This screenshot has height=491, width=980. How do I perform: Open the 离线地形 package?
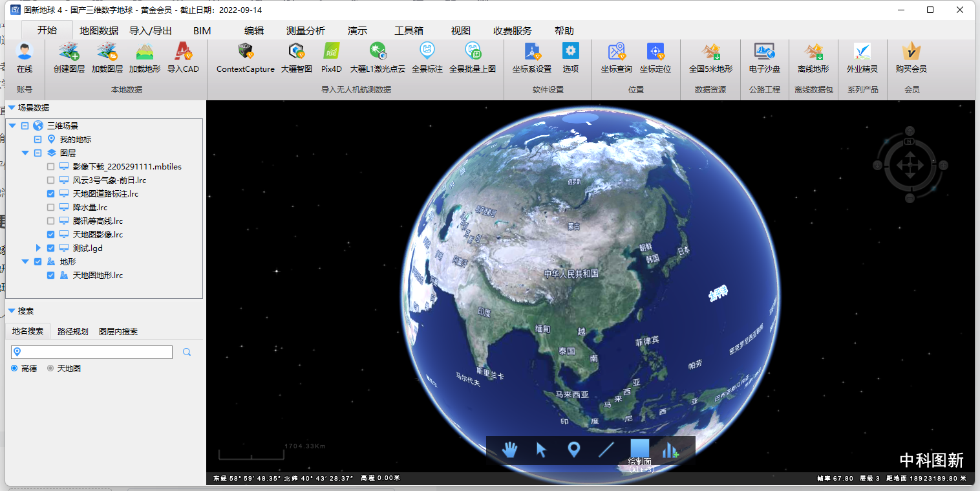[x=813, y=52]
